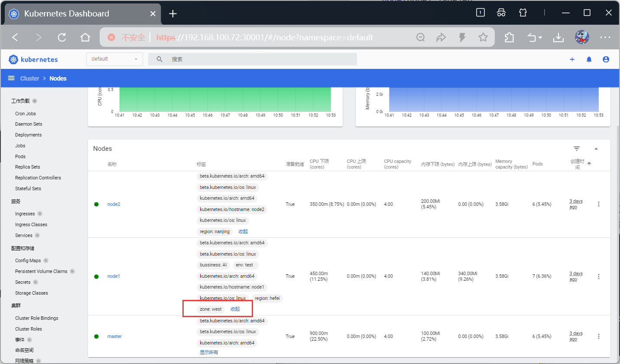Collapse node1 labels with 收起
Viewport: 620px width, 364px height.
tap(235, 309)
